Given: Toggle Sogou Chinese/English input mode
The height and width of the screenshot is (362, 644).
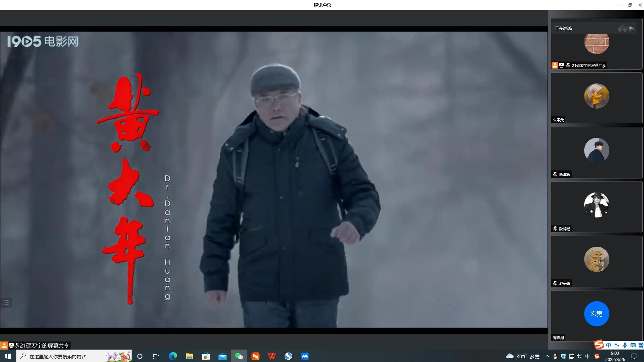Looking at the screenshot, I should [x=609, y=345].
